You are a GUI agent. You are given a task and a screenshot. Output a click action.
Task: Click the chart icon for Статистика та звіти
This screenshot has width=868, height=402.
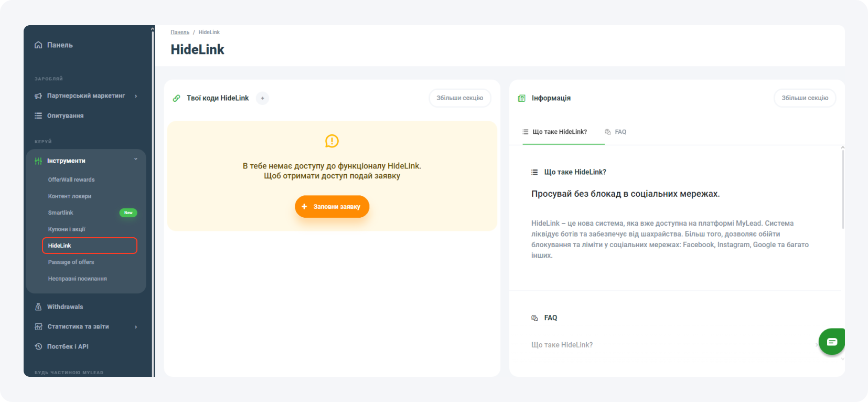(38, 327)
